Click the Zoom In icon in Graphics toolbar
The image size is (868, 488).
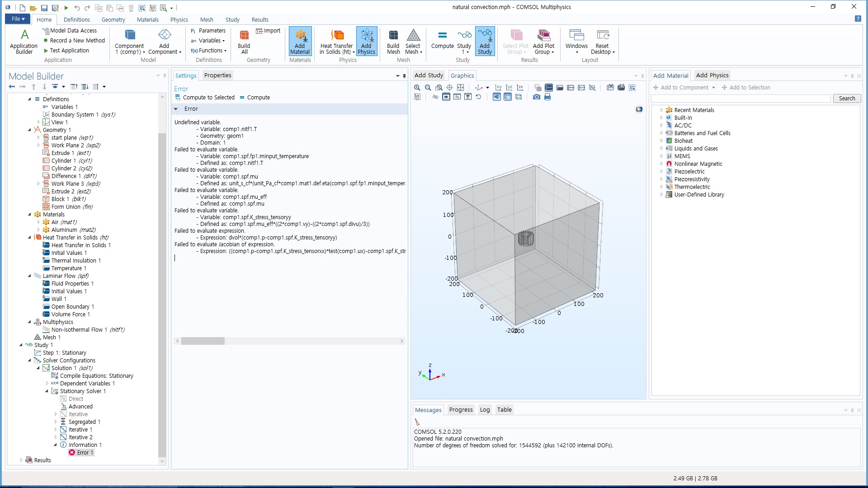(x=417, y=88)
